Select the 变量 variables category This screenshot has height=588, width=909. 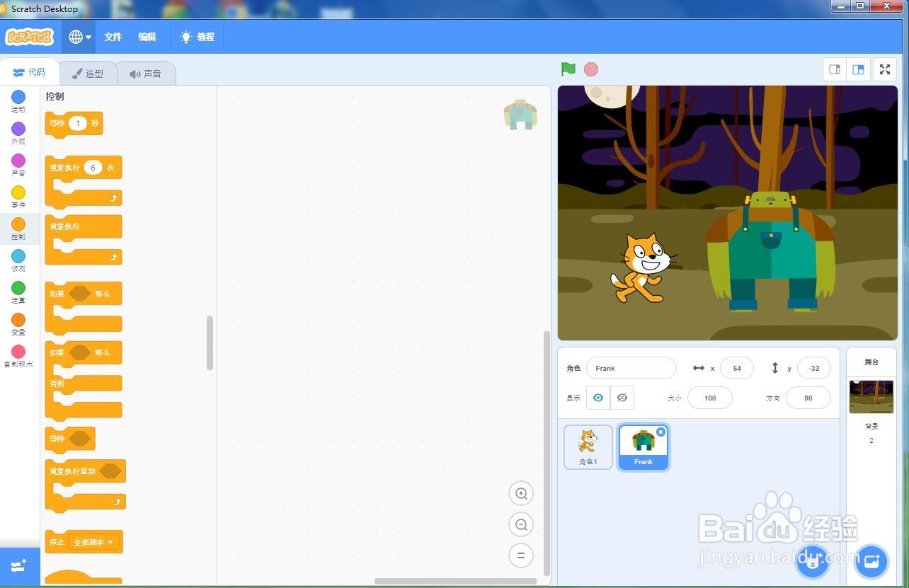click(x=18, y=324)
